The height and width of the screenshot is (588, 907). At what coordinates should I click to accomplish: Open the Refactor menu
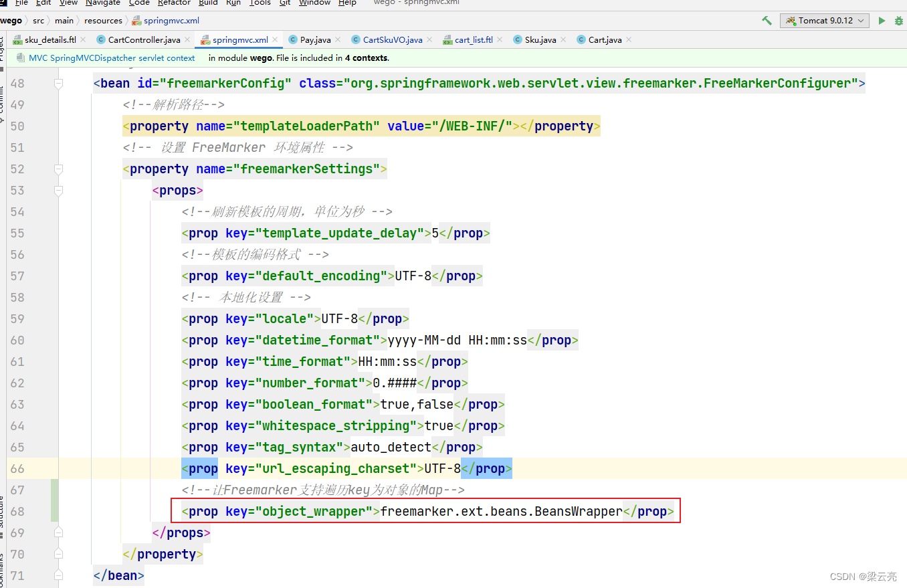click(x=174, y=3)
